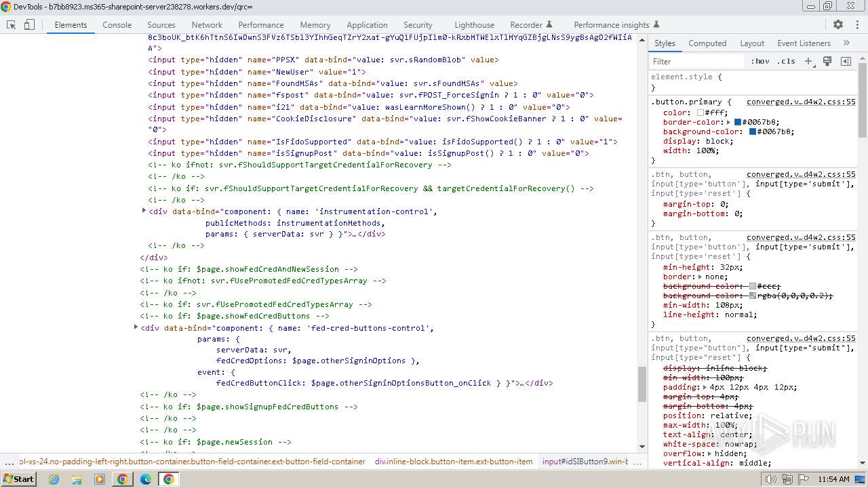The height and width of the screenshot is (488, 868).
Task: Open the background-color #0067b8 swatch
Action: [x=753, y=131]
